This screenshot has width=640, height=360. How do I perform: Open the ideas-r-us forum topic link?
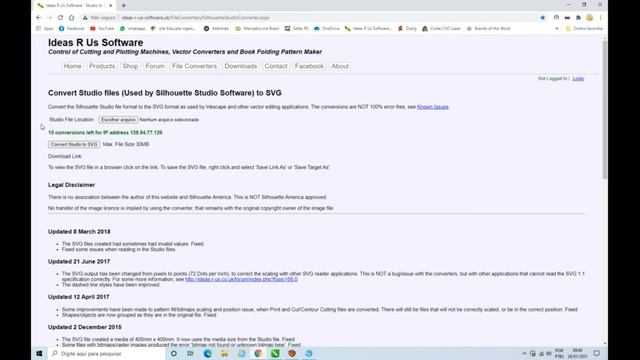pos(241,279)
